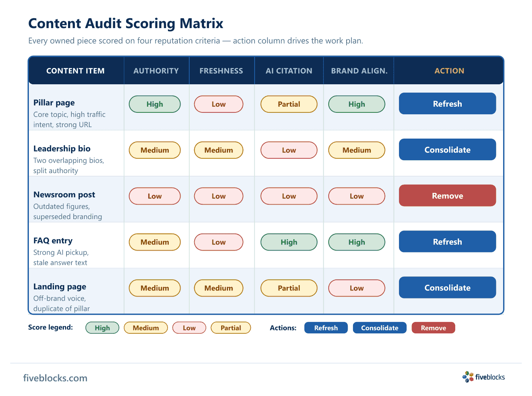
Task: Click the 'Content Audit Scoring Matrix' heading
Action: click(x=126, y=24)
